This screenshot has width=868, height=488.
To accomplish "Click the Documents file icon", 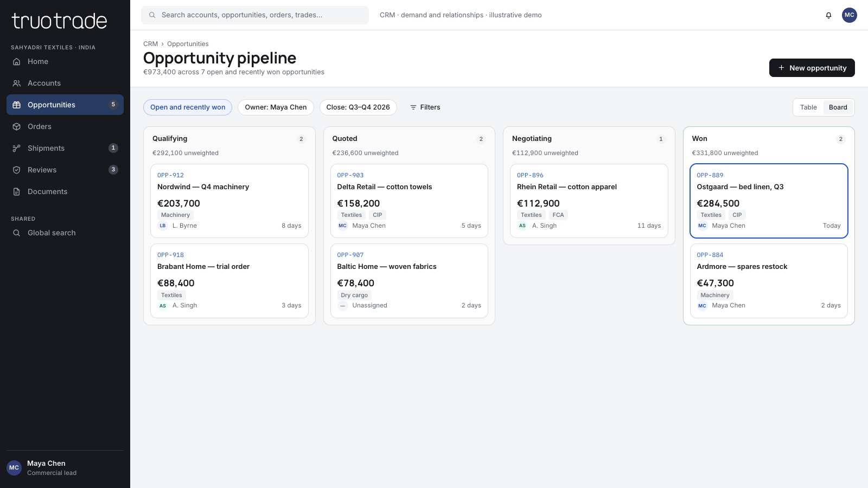I will [x=17, y=191].
